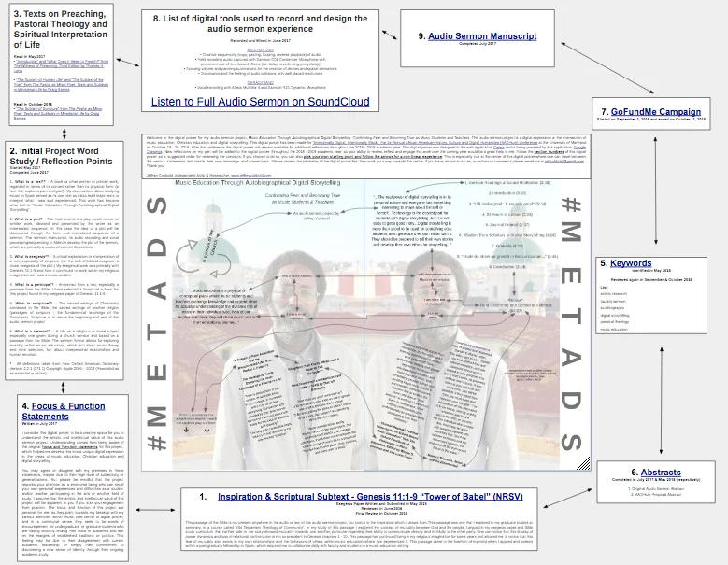
Task: Click track '2. Introduction (5:20)'
Action: [x=507, y=193]
